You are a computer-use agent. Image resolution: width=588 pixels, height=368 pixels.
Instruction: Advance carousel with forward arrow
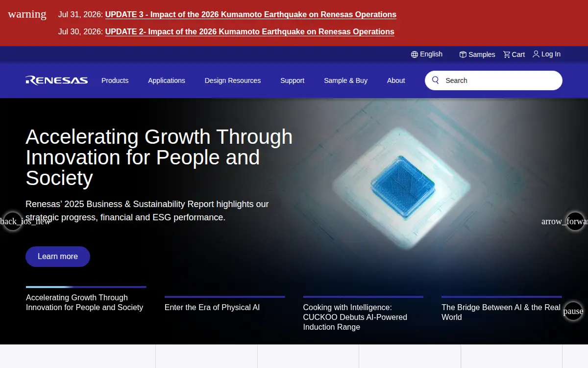click(575, 221)
